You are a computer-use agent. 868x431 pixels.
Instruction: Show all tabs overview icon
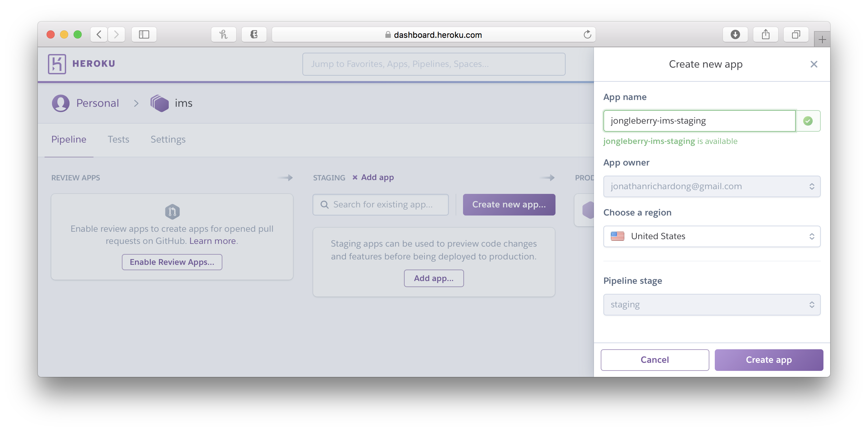[x=796, y=34]
